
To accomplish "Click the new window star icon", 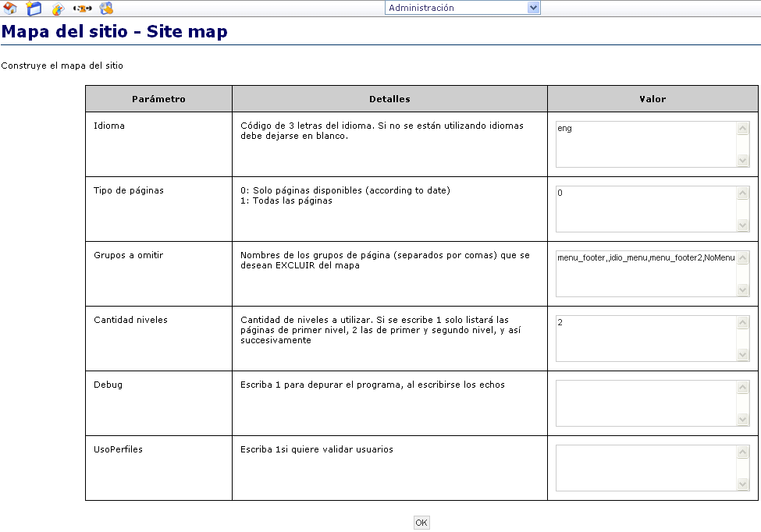I will 34,8.
